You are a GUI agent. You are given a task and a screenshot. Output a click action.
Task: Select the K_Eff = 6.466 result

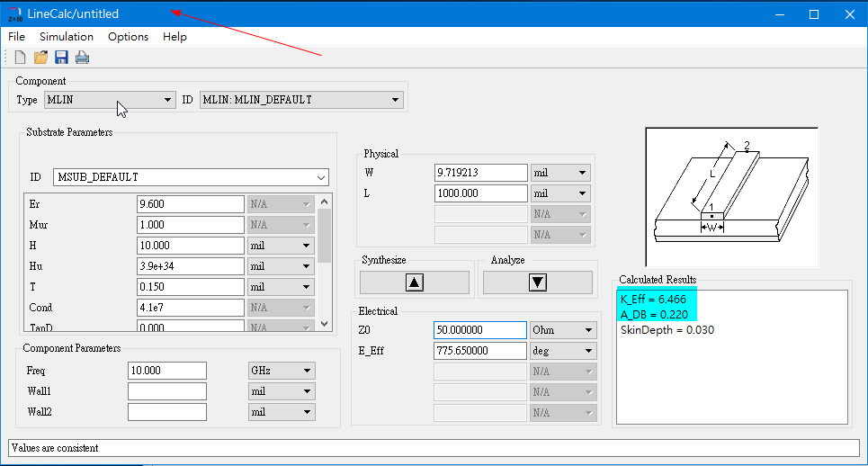coord(653,300)
